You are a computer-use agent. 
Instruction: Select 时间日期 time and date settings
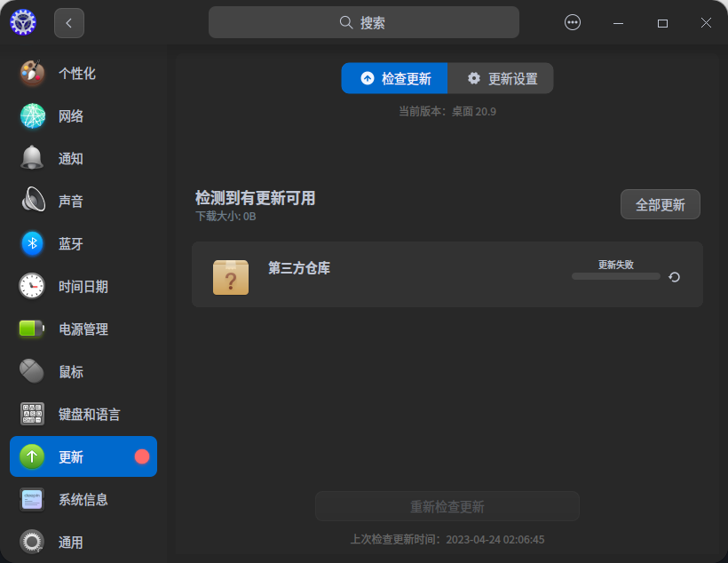tap(83, 286)
